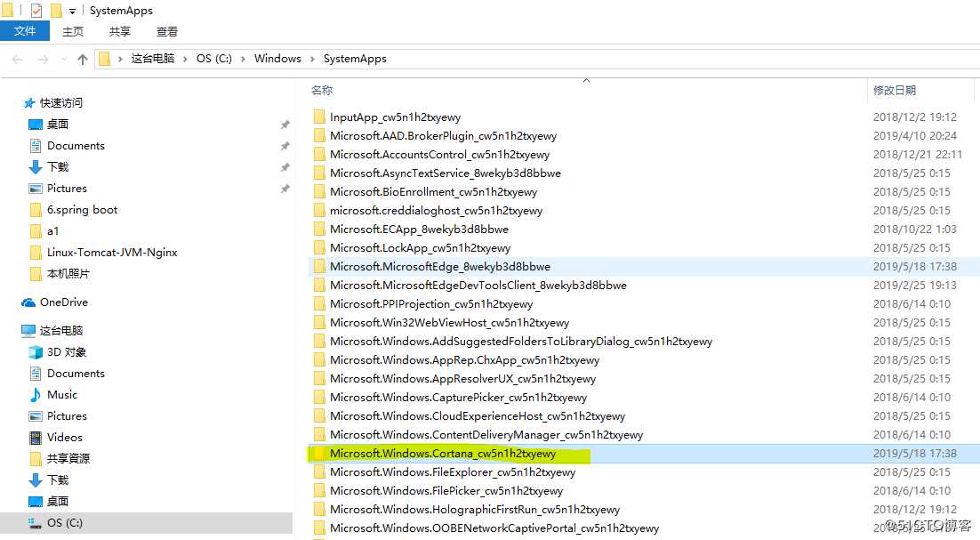The height and width of the screenshot is (540, 980).
Task: Click the forward navigation arrow
Action: pos(43,60)
